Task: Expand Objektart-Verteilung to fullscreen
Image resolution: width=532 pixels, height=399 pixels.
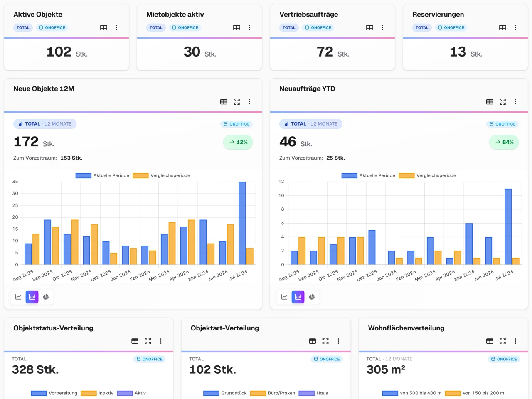Action: tap(325, 341)
